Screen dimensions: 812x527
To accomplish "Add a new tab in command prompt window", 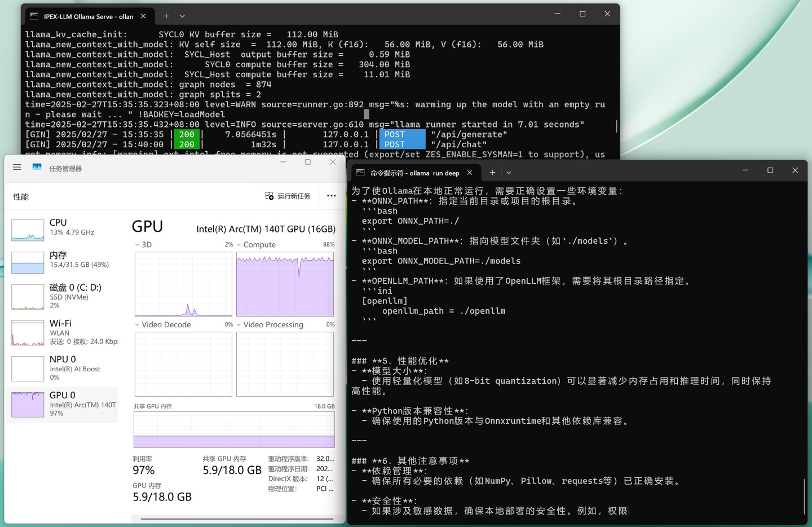I will pyautogui.click(x=492, y=173).
